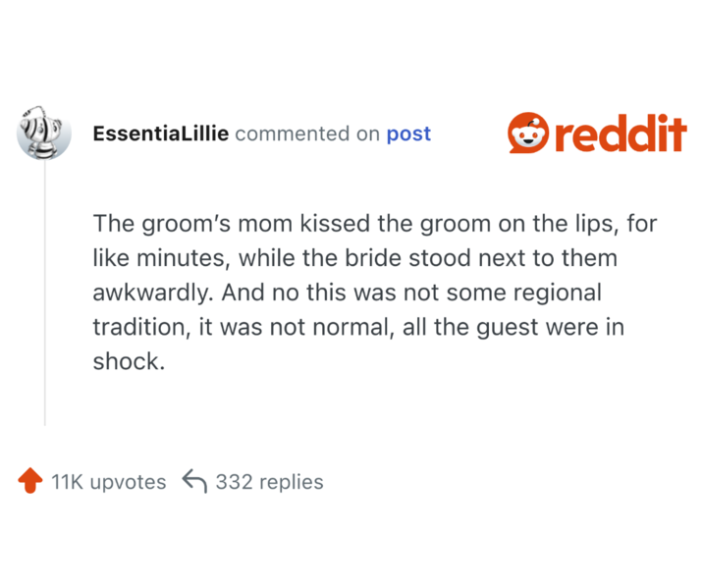This screenshot has width=703, height=588.
Task: Click the "11K upvotes" count
Action: 108,482
